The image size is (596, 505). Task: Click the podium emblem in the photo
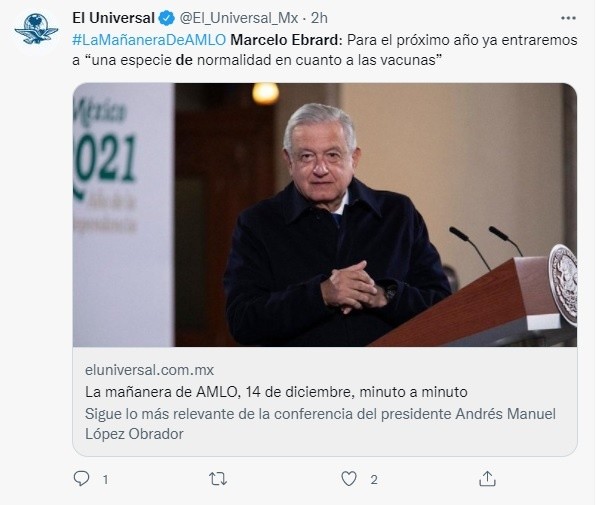563,285
